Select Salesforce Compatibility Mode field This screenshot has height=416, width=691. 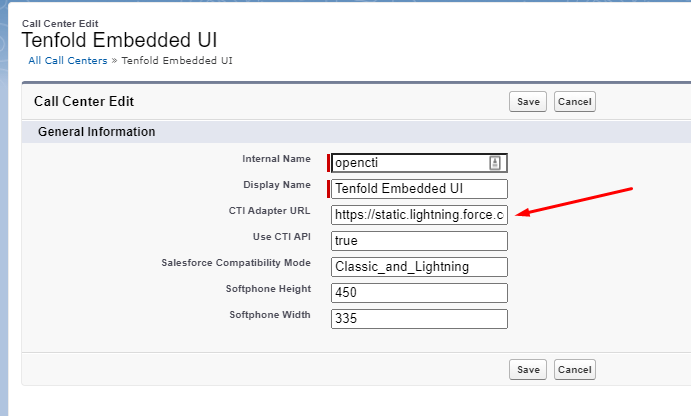pyautogui.click(x=419, y=267)
